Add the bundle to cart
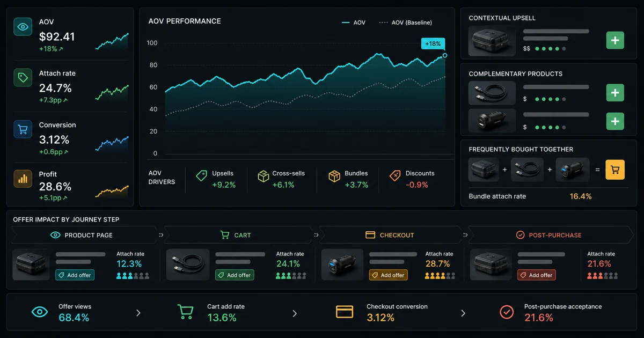This screenshot has width=644, height=338. 615,170
